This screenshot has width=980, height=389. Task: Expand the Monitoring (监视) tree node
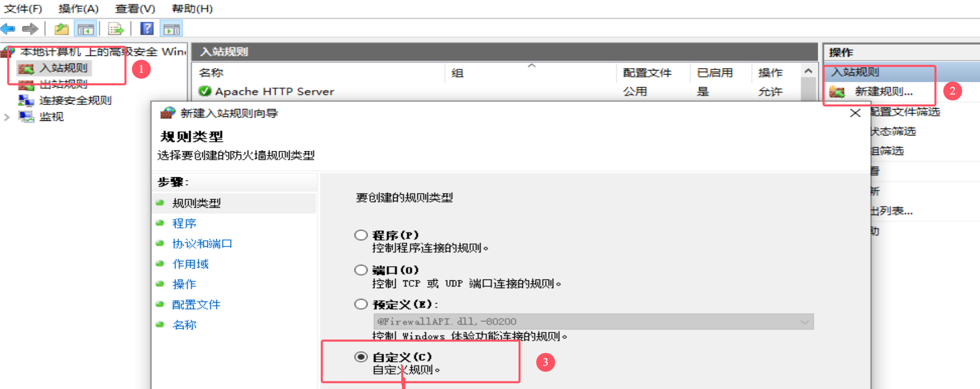[x=7, y=117]
